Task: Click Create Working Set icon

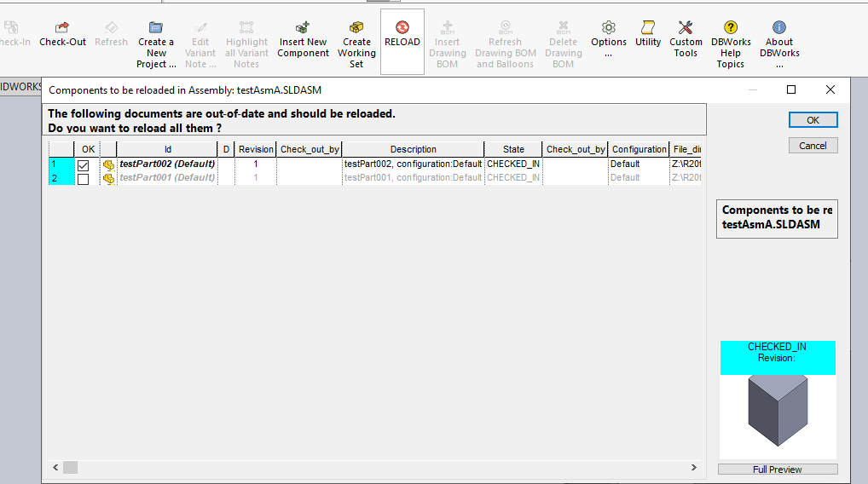Action: (356, 27)
